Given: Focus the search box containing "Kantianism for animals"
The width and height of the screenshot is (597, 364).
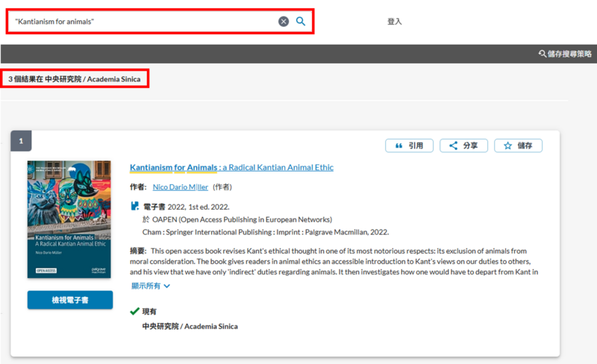Looking at the screenshot, I should tap(142, 22).
